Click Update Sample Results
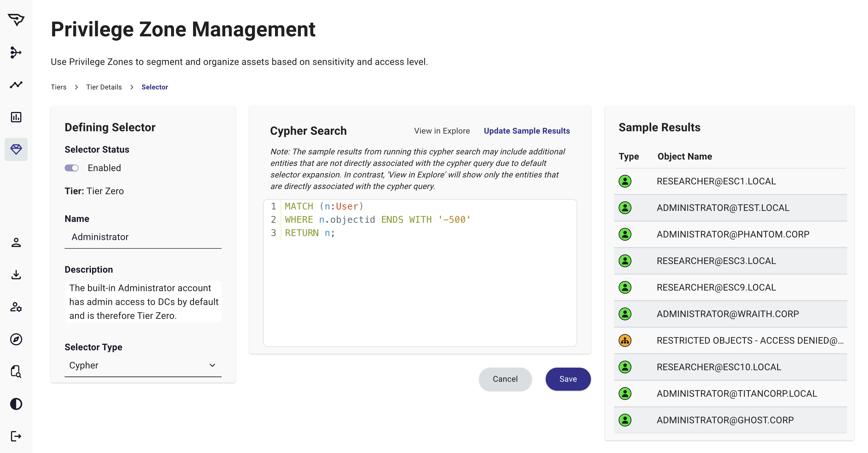Viewport: 868px width, 453px height. tap(527, 131)
